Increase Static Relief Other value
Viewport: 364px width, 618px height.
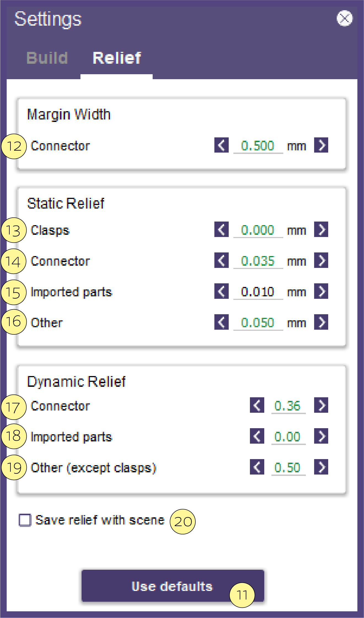click(321, 322)
